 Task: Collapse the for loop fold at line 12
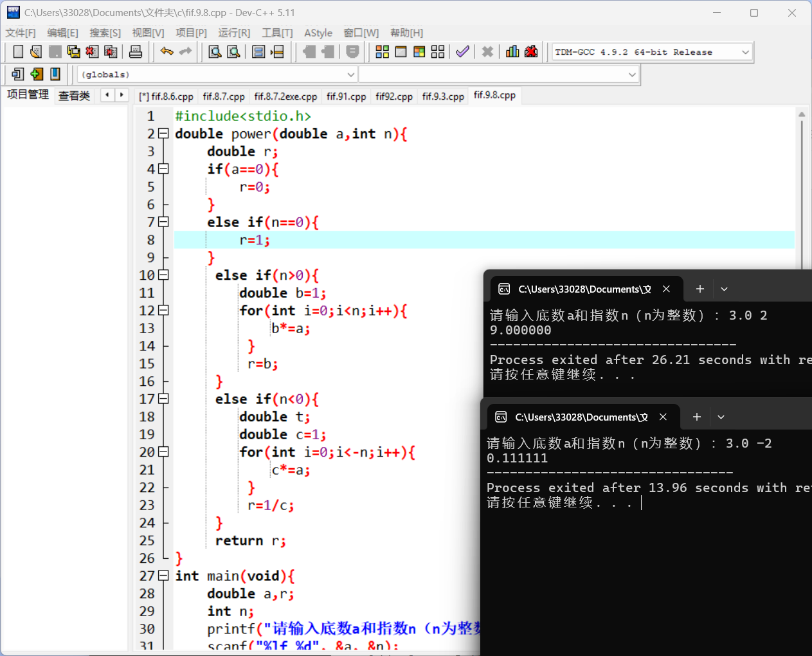163,311
